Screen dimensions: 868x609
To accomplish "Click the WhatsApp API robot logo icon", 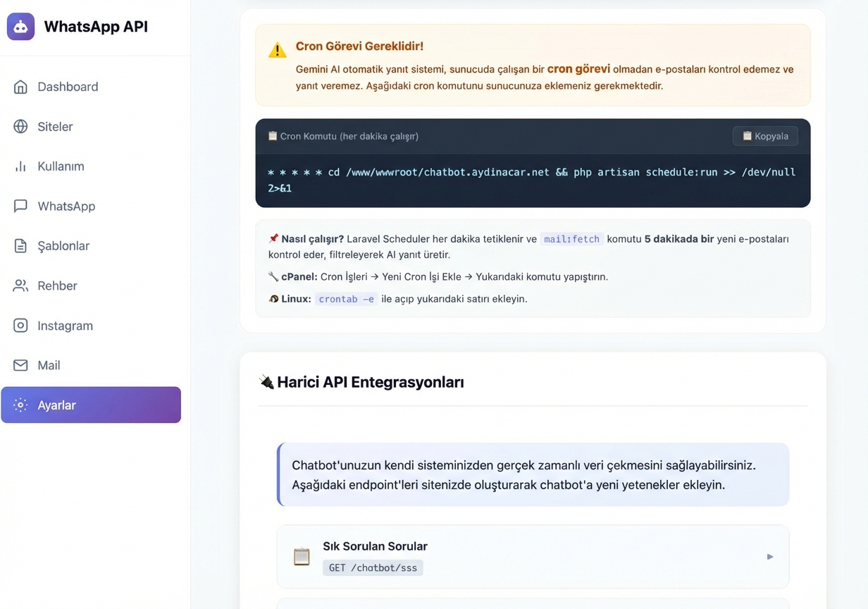I will (x=20, y=27).
